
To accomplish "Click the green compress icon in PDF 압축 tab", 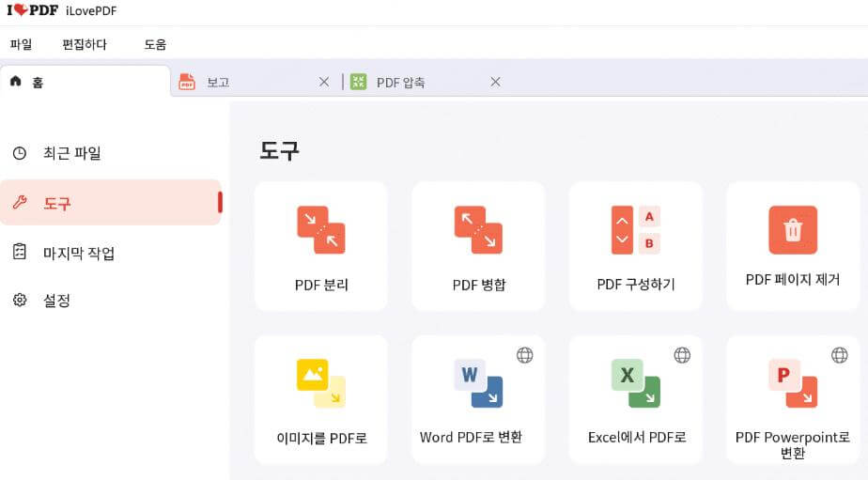I will 358,82.
